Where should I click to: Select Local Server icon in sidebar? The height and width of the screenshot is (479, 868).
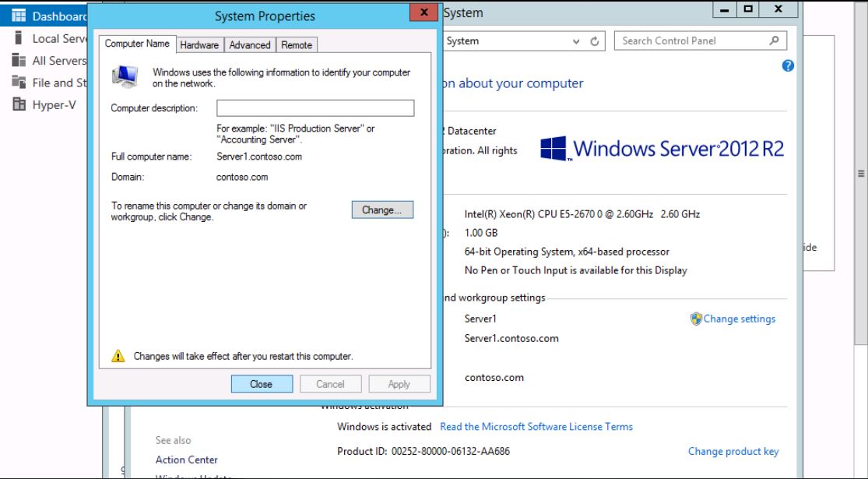pyautogui.click(x=19, y=38)
